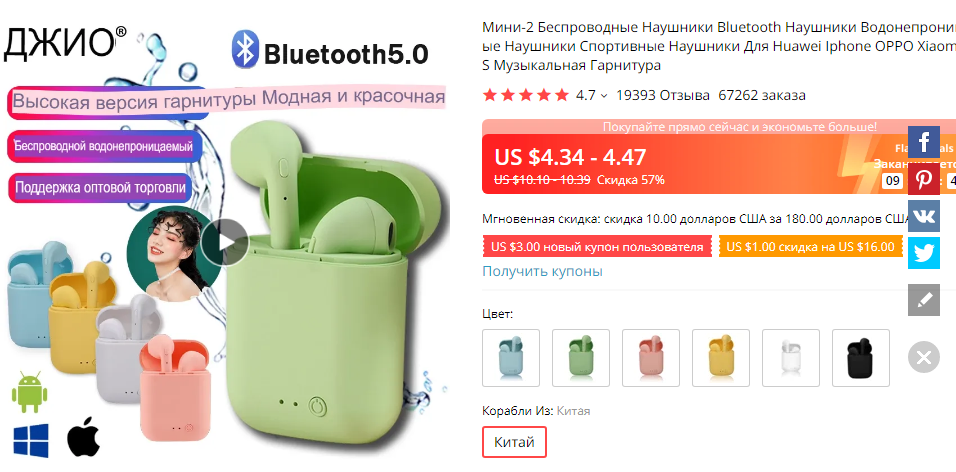Screen dimensions: 956x472
Task: Open the 19393 Отзыва reviews link
Action: 663,95
